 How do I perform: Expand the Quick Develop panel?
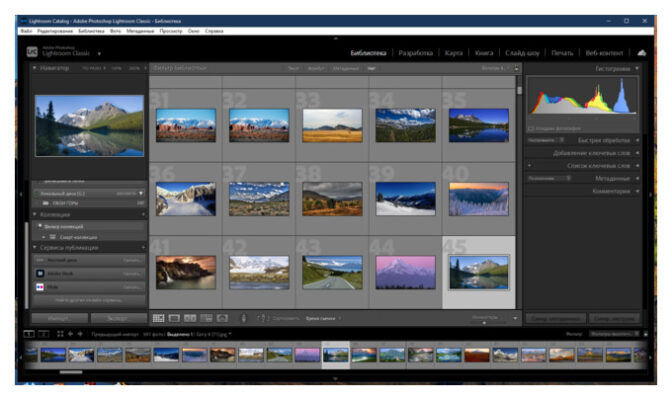[x=637, y=140]
